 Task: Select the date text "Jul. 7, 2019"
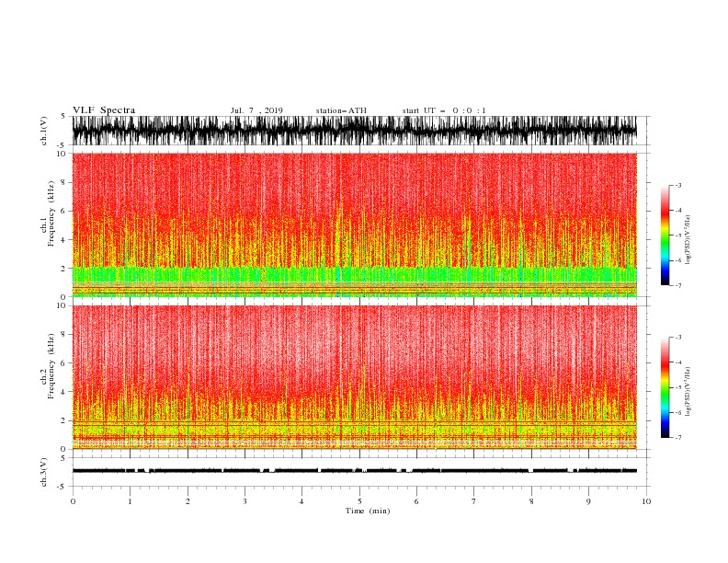[x=256, y=110]
